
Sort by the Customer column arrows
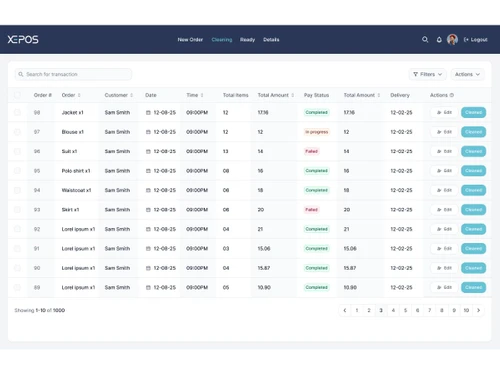click(131, 95)
